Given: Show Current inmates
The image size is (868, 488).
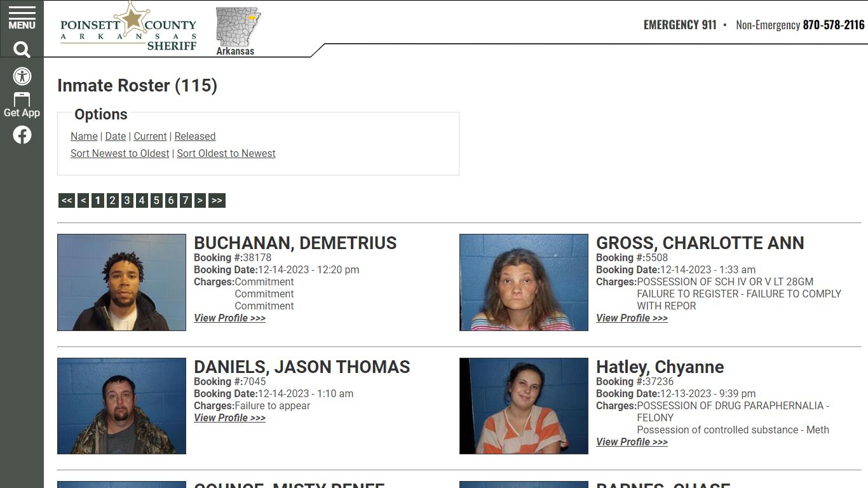Looking at the screenshot, I should 150,136.
